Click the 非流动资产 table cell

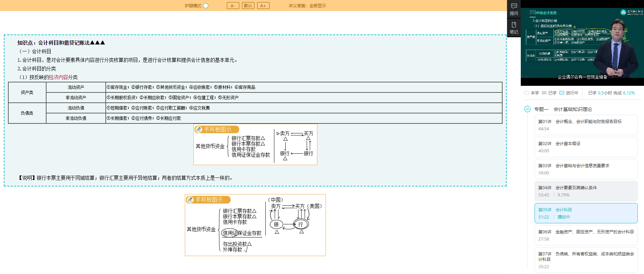(76, 98)
